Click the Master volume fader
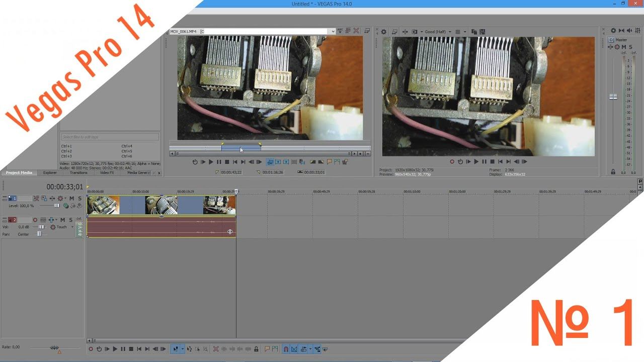The height and width of the screenshot is (362, 644). click(x=613, y=97)
